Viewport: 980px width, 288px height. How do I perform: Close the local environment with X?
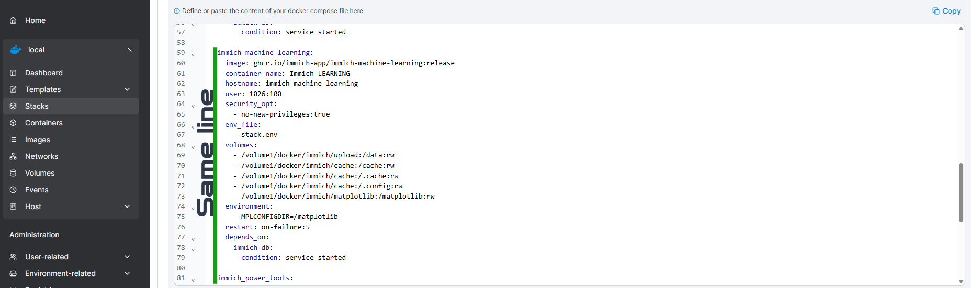[130, 50]
